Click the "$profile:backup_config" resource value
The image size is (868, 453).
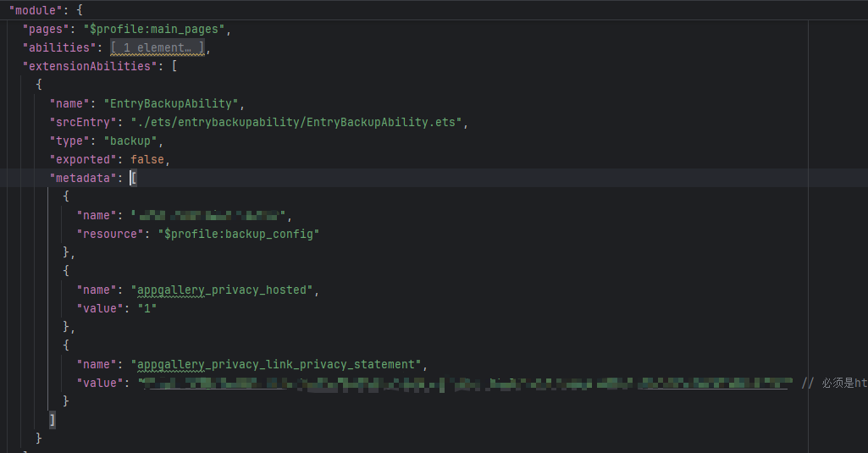[238, 234]
